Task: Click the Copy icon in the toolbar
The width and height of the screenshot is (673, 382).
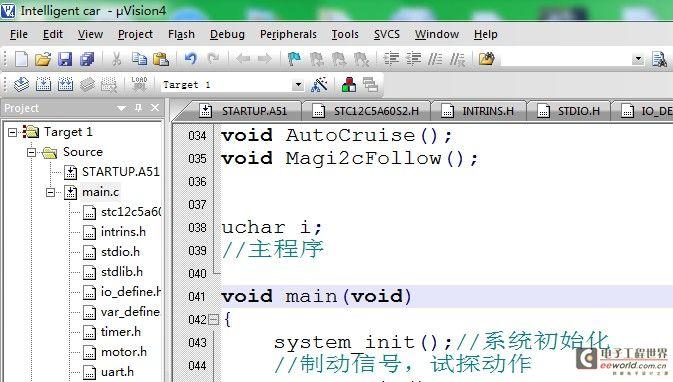Action: coord(139,59)
